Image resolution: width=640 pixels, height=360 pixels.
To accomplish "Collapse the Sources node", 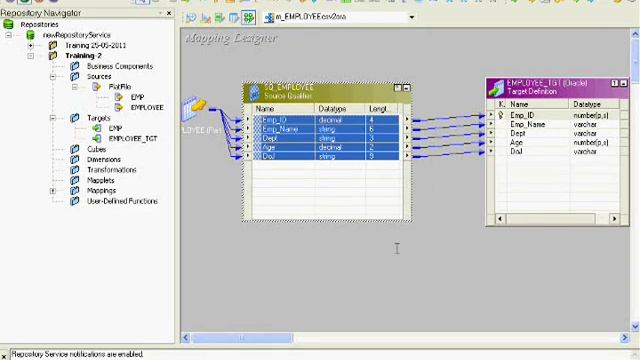I will pyautogui.click(x=53, y=76).
